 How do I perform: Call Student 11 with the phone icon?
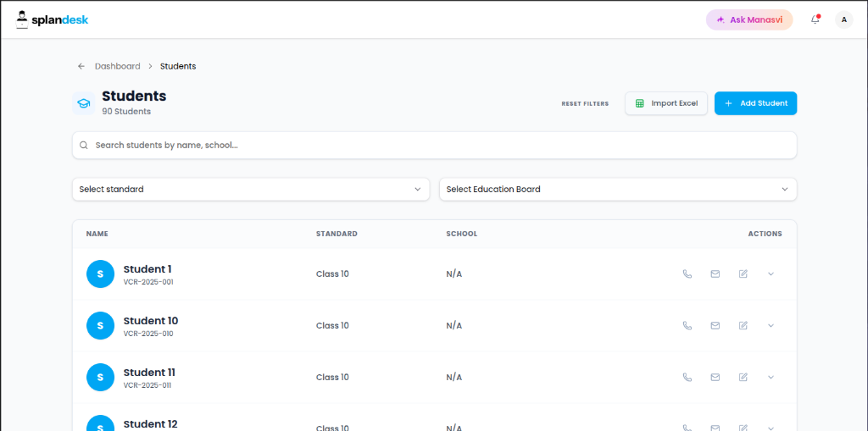[687, 378]
